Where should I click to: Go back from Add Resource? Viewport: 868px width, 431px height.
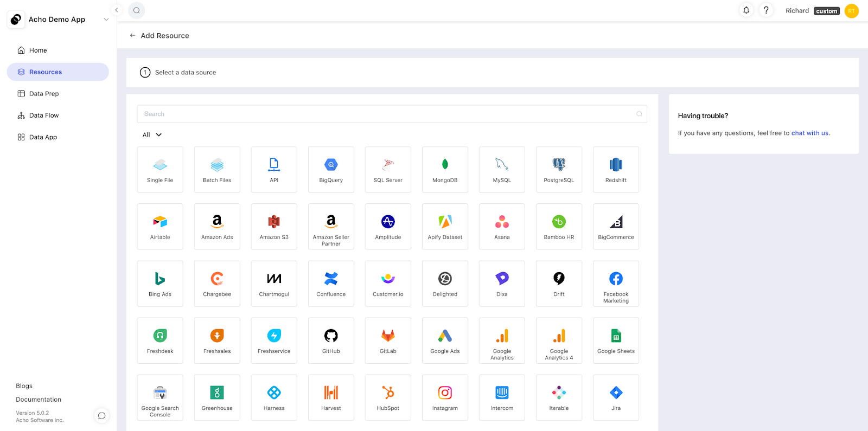[x=132, y=36]
